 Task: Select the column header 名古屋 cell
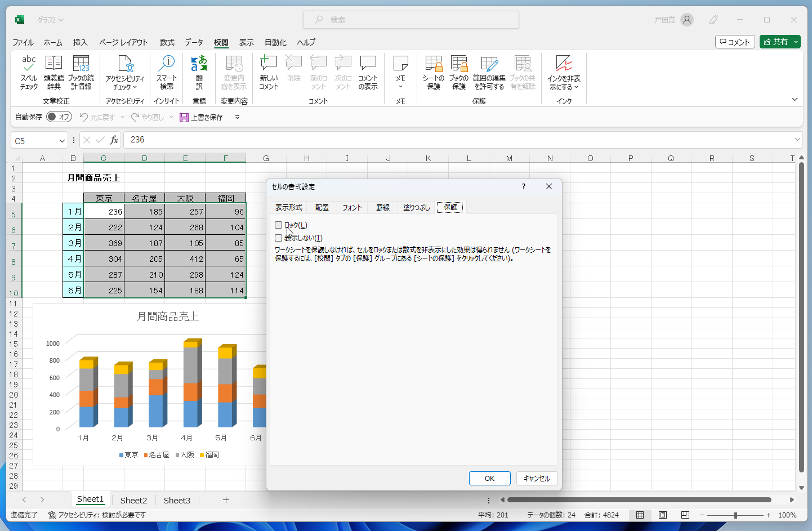pyautogui.click(x=144, y=198)
